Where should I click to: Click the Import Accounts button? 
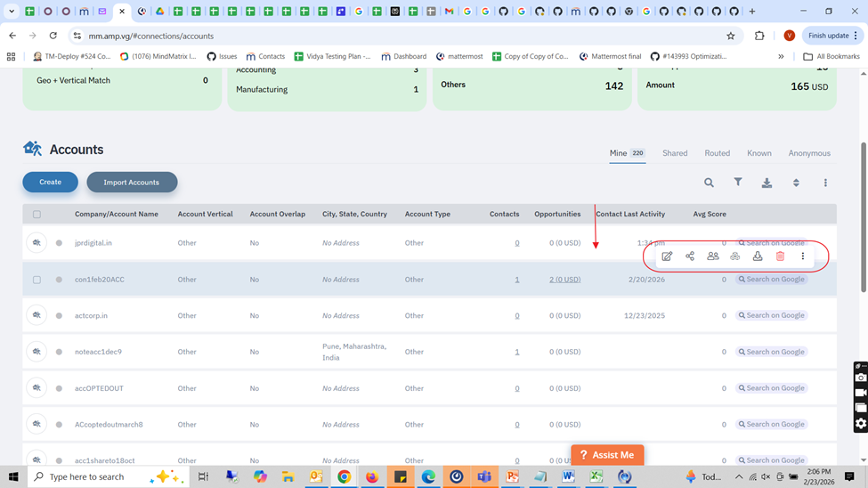[132, 183]
